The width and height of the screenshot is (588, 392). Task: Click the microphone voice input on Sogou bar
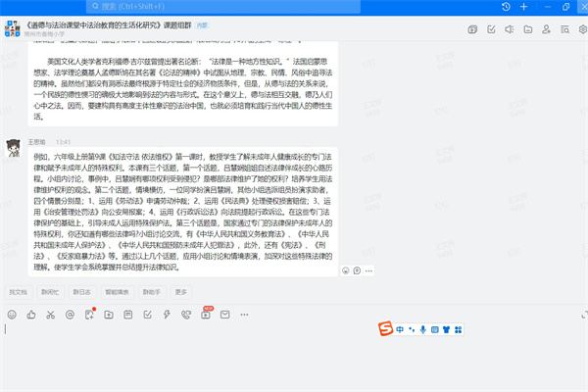423,329
